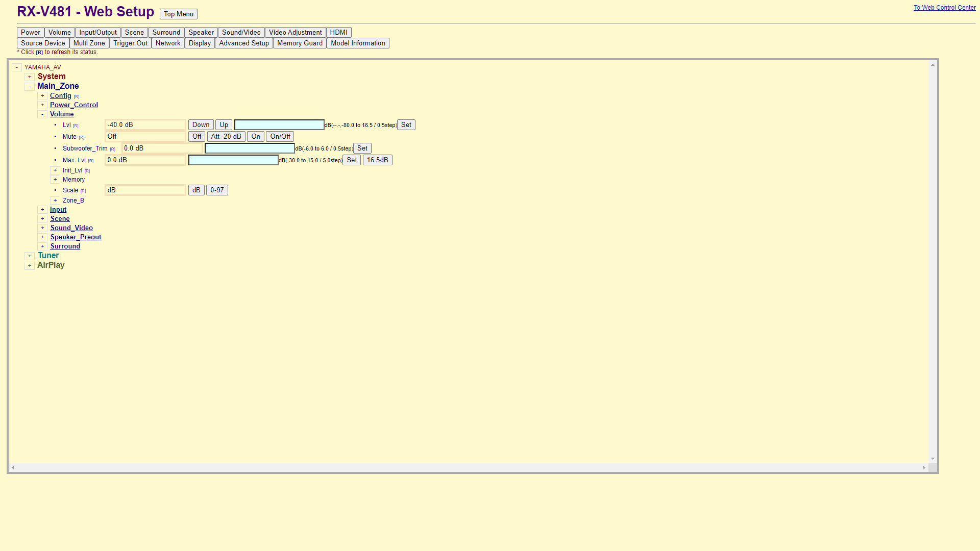The width and height of the screenshot is (980, 551).
Task: Collapse the Main_Zone tree node
Action: click(x=30, y=86)
